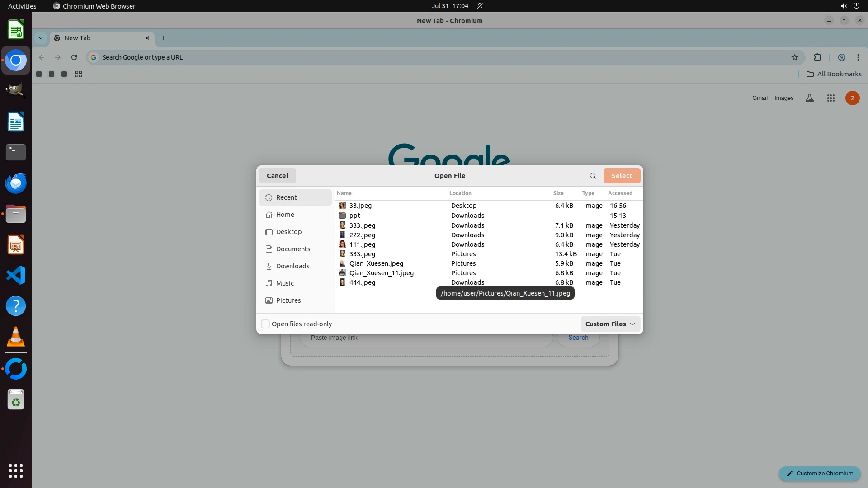Click the orange Select button
The height and width of the screenshot is (488, 868).
[621, 176]
